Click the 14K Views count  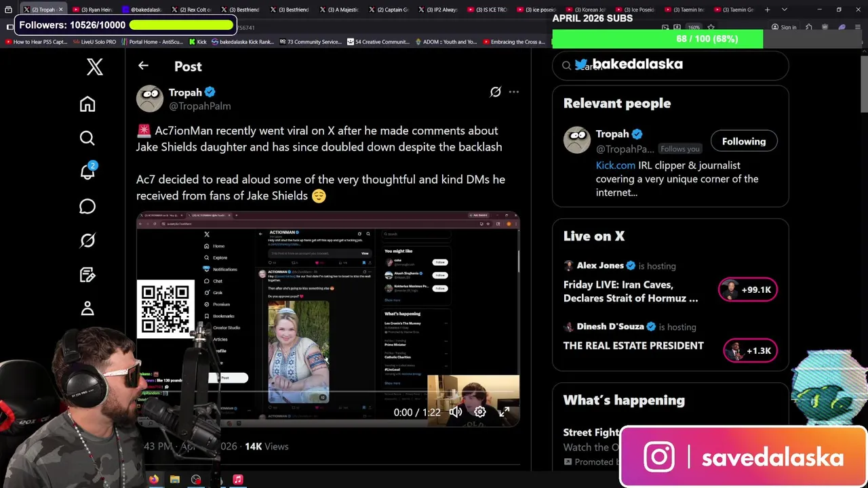(267, 446)
